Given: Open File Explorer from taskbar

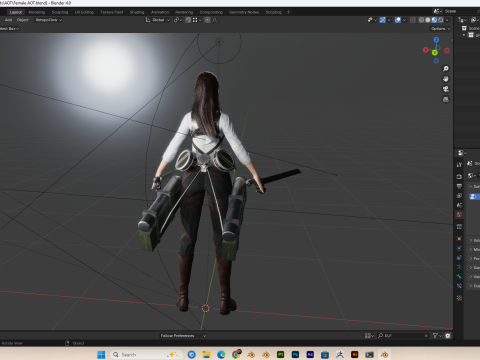Looking at the screenshot, I should click(x=206, y=355).
